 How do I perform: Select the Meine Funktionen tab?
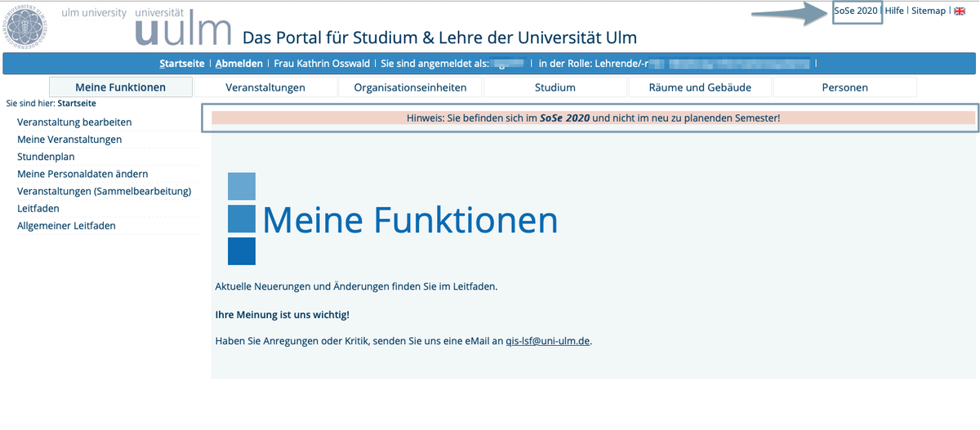(x=120, y=87)
